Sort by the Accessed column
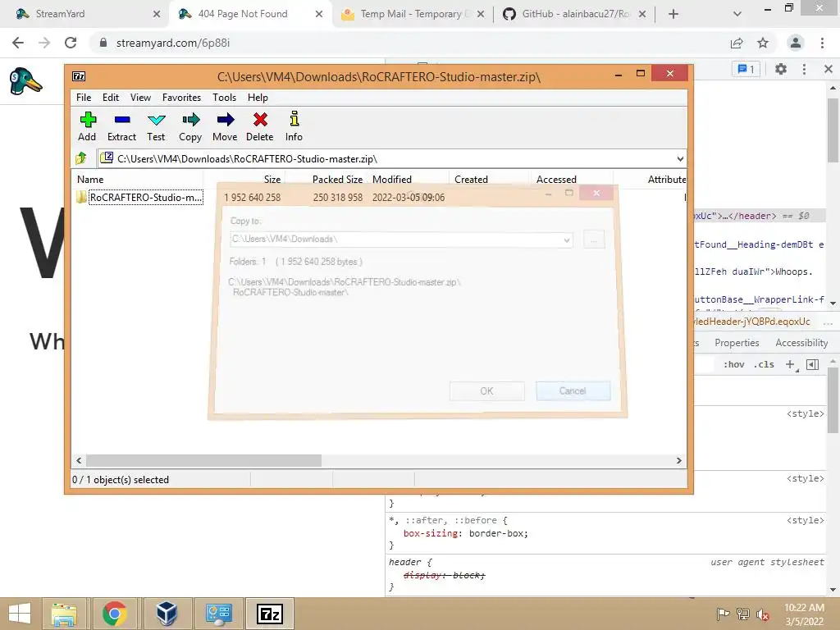840x630 pixels. coord(572,180)
